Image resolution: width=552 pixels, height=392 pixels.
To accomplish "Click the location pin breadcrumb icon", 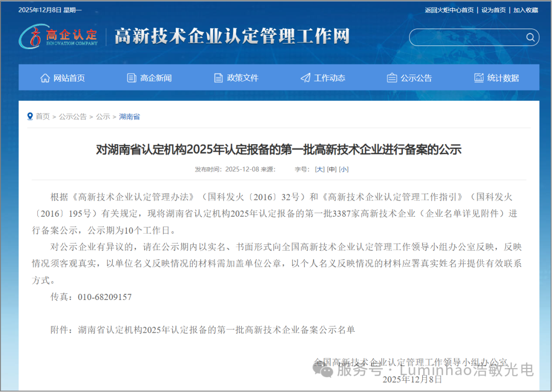I will click(x=30, y=117).
